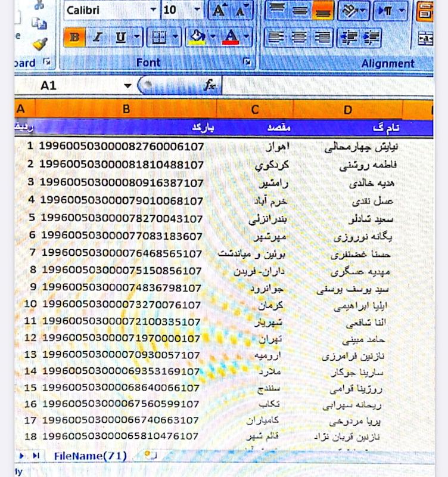
Task: Open the Text Direction dropdown arrow
Action: pyautogui.click(x=402, y=10)
